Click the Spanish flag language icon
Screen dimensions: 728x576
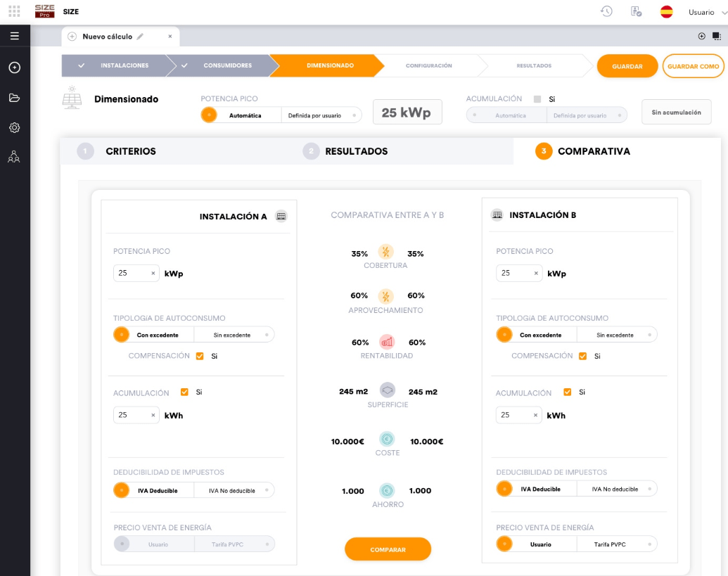(x=666, y=11)
